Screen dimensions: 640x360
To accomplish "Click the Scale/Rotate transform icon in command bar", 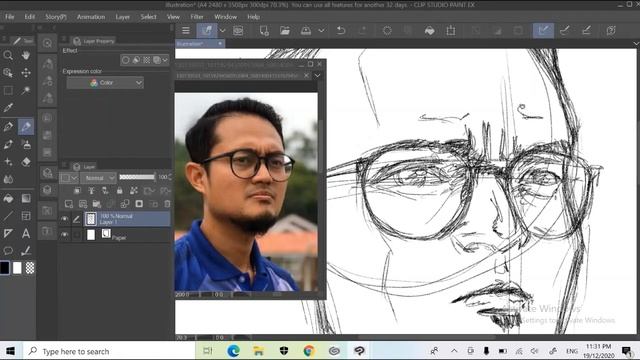I will 451,31.
